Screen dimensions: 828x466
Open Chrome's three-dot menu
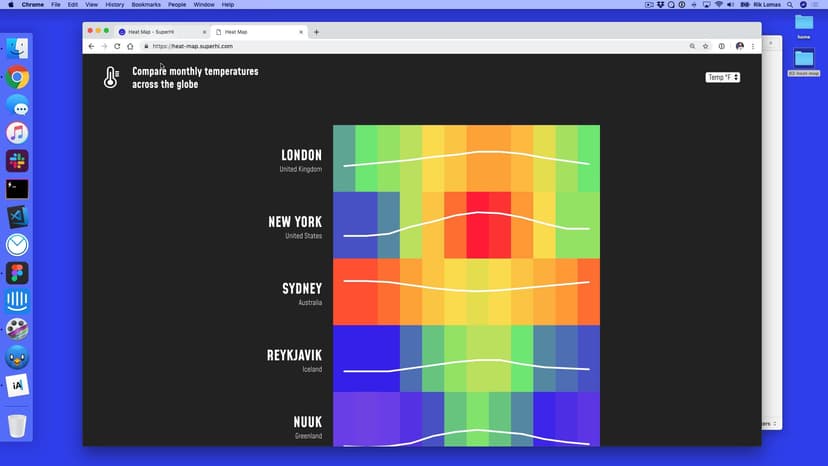tap(753, 46)
